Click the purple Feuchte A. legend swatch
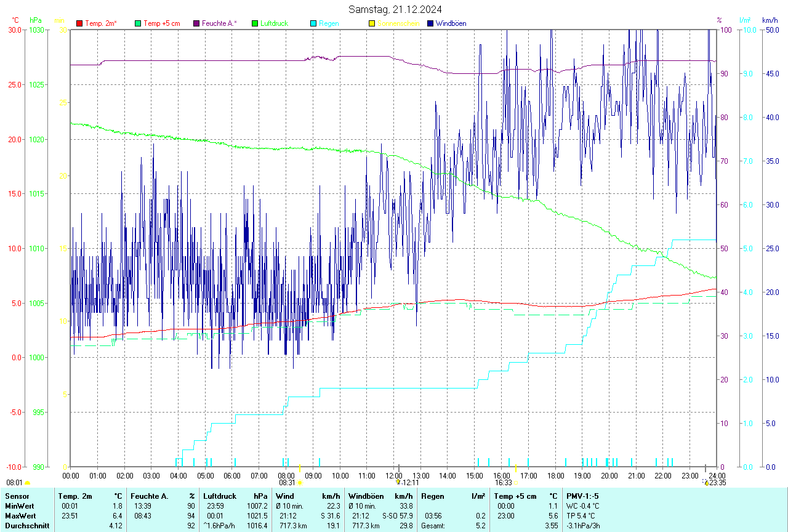Image resolution: width=788 pixels, height=532 pixels. point(196,23)
